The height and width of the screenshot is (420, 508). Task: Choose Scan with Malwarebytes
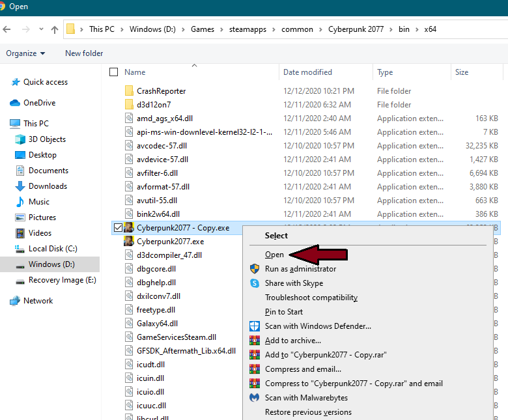click(x=306, y=398)
